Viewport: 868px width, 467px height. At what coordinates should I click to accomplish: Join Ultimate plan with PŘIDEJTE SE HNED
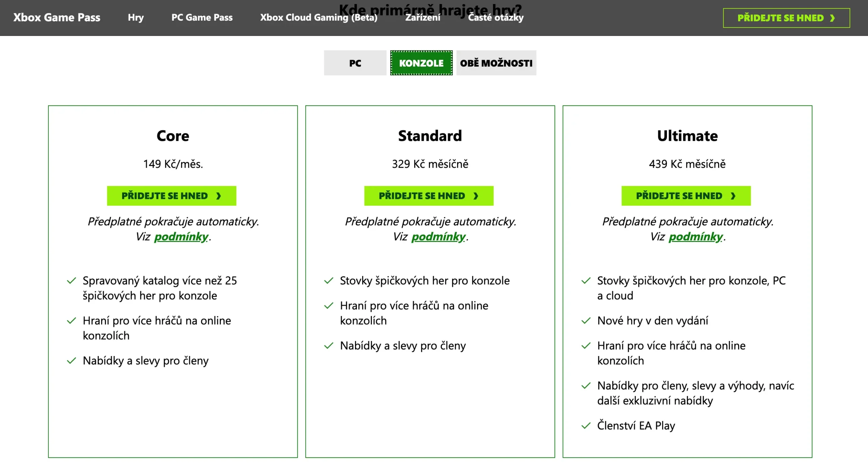tap(686, 196)
